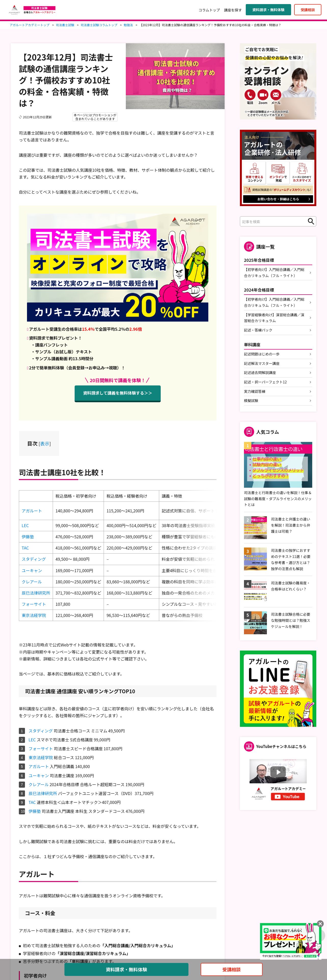This screenshot has height=980, width=327.
Task: Open 2025年 入門総合講義 course link
Action: pyautogui.click(x=278, y=272)
